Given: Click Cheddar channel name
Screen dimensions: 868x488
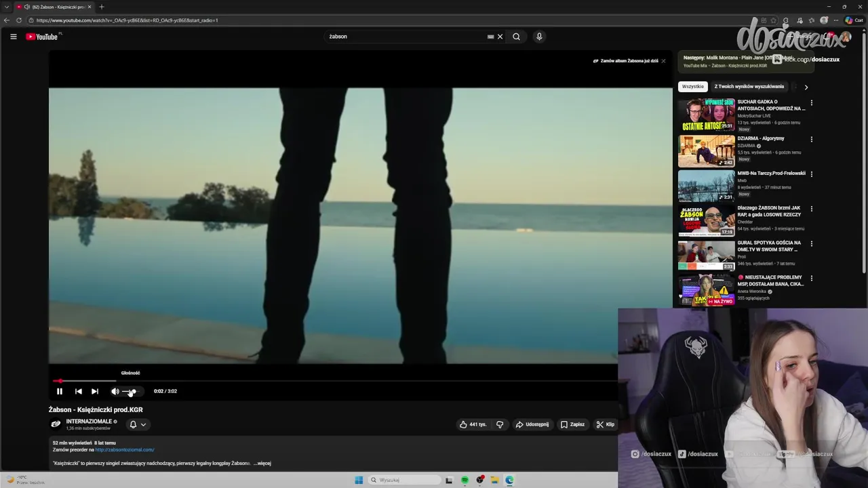Looking at the screenshot, I should click(745, 222).
